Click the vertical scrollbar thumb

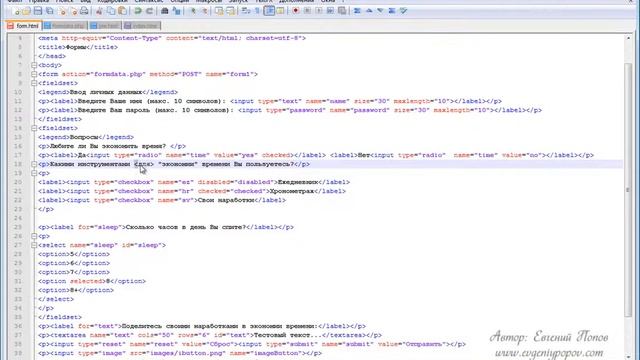pyautogui.click(x=628, y=189)
